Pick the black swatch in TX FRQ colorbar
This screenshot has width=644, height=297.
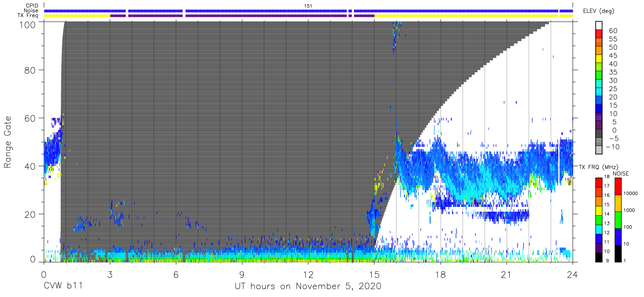pos(598,257)
